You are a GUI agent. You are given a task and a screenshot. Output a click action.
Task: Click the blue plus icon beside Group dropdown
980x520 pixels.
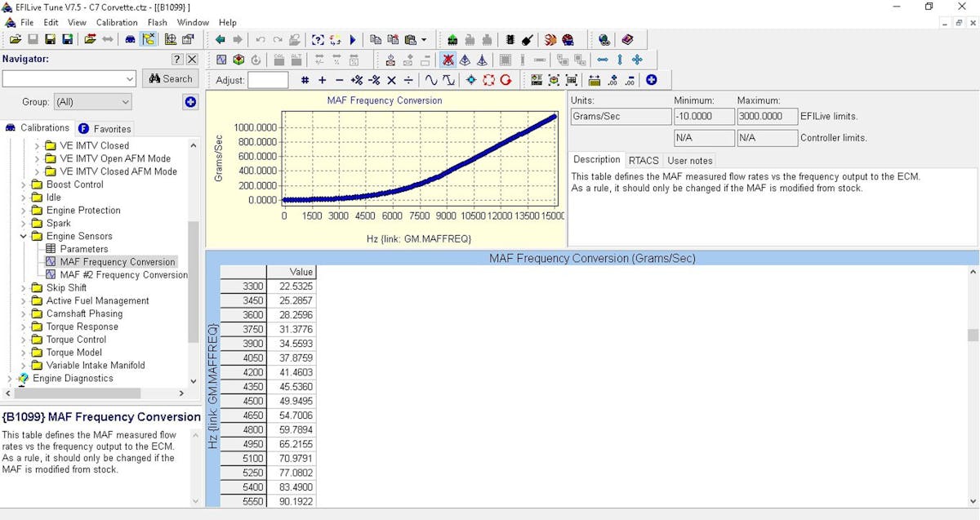tap(190, 102)
